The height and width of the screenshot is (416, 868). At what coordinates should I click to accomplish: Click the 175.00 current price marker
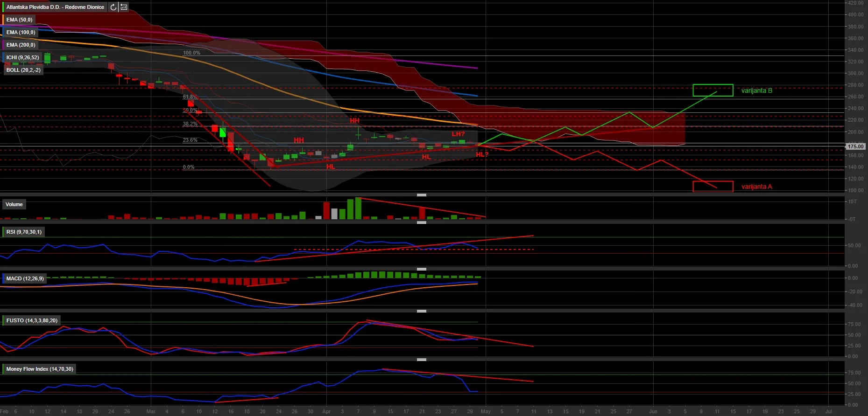(855, 146)
